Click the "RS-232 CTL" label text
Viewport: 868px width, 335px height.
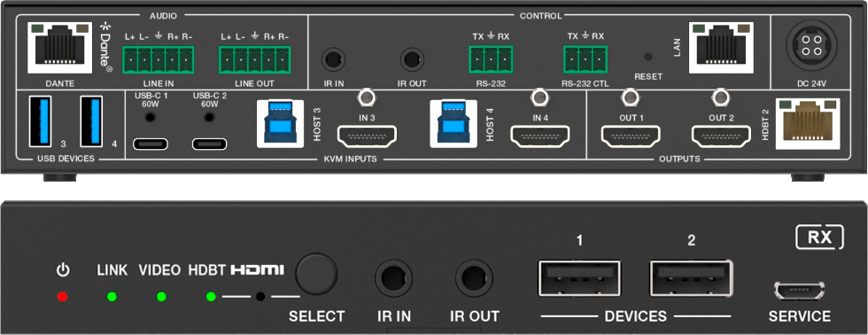point(585,83)
